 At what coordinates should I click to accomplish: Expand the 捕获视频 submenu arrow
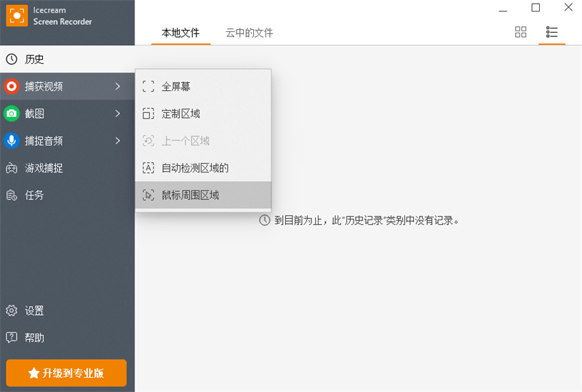[118, 87]
